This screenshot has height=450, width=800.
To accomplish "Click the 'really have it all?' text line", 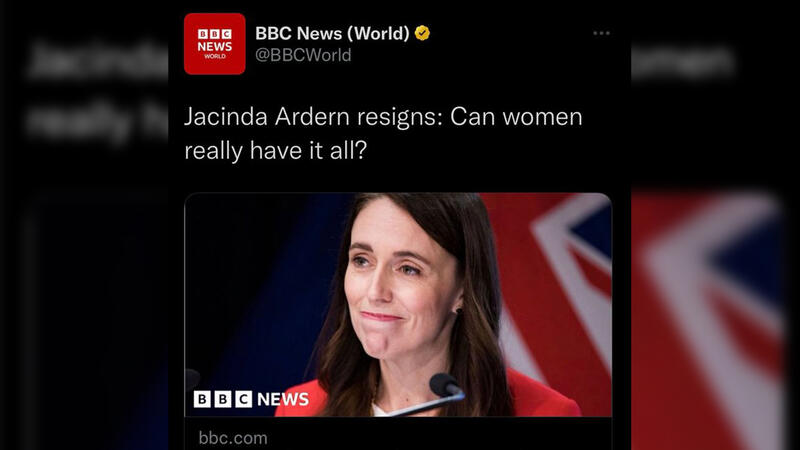I will (276, 151).
